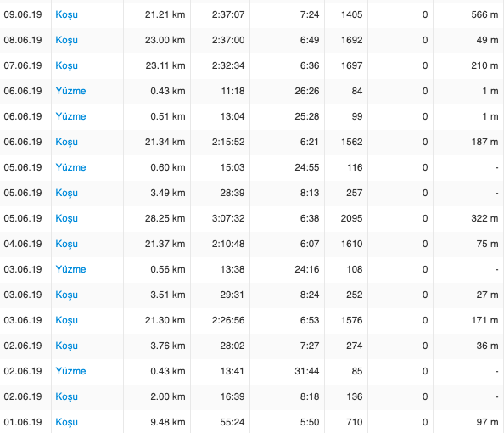
Task: Open the 07.06.19 Koşu 23.11 km activity
Action: tap(66, 65)
